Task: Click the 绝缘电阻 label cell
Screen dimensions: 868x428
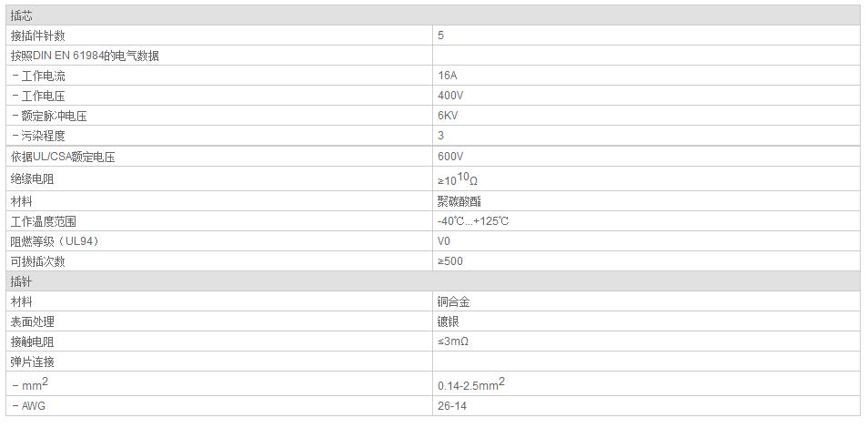Action: pyautogui.click(x=33, y=179)
